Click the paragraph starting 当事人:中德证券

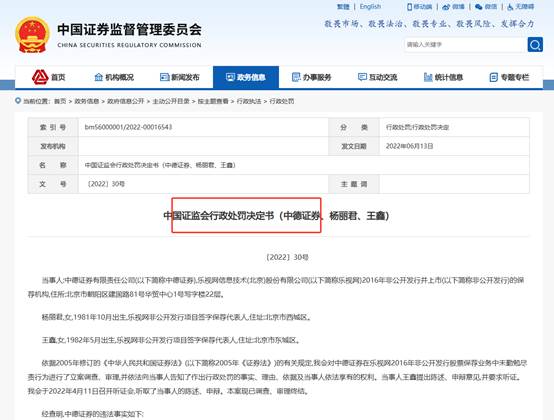[x=276, y=287]
